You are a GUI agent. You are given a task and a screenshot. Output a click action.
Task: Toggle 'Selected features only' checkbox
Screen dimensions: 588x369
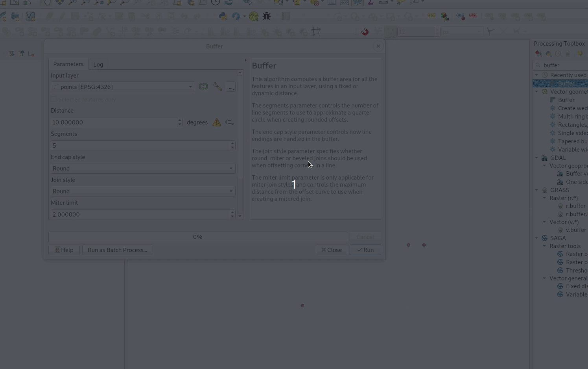coord(54,100)
